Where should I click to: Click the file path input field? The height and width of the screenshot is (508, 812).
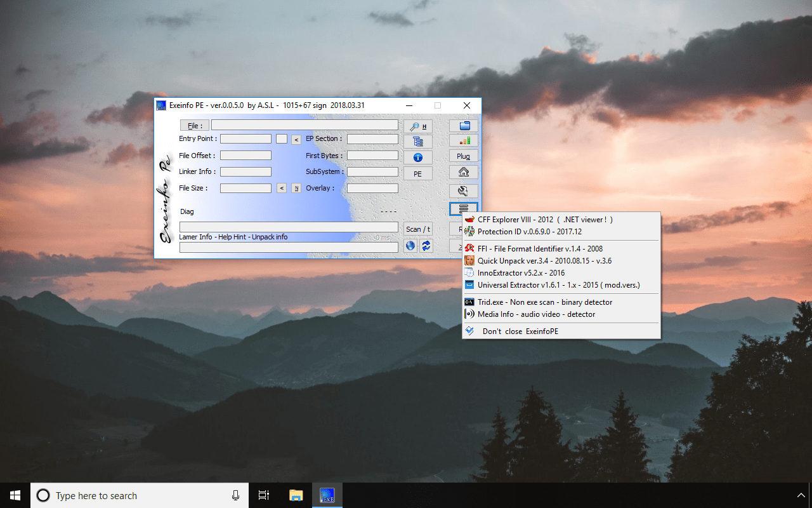coord(304,125)
